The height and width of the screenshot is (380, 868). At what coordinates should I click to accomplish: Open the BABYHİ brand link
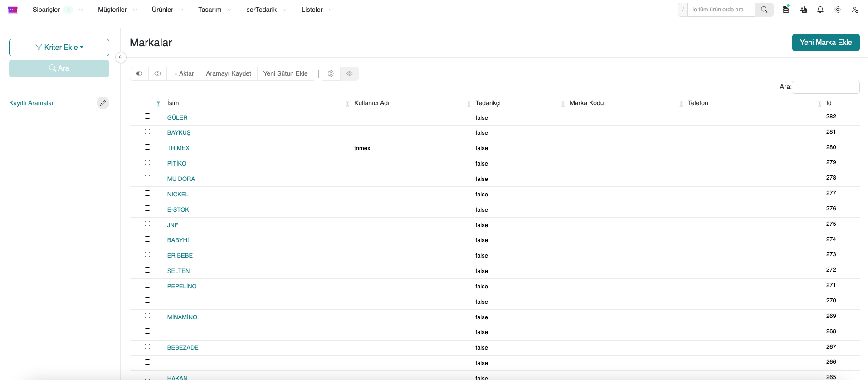pos(178,240)
